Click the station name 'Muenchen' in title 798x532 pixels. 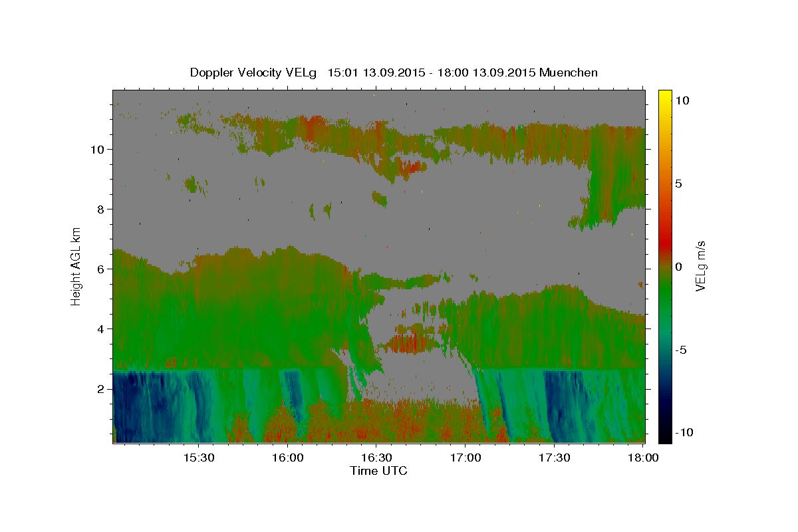pyautogui.click(x=569, y=72)
